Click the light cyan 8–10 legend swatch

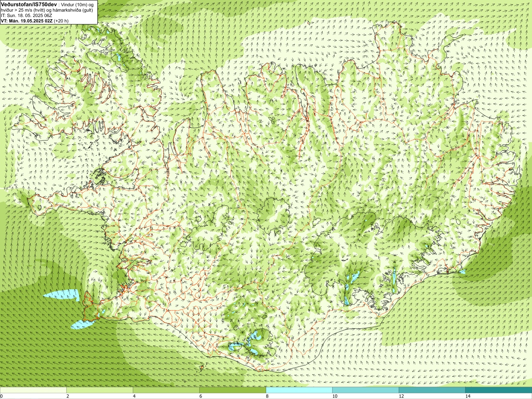[x=299, y=390]
